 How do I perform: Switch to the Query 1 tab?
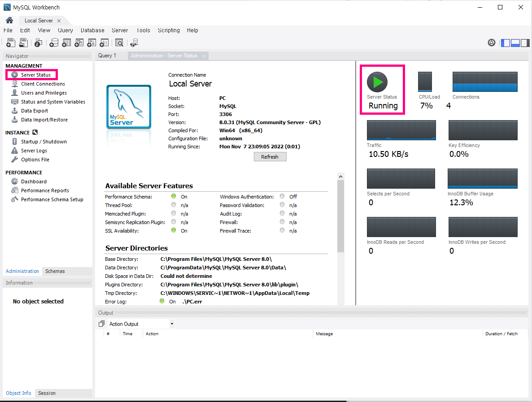(107, 56)
